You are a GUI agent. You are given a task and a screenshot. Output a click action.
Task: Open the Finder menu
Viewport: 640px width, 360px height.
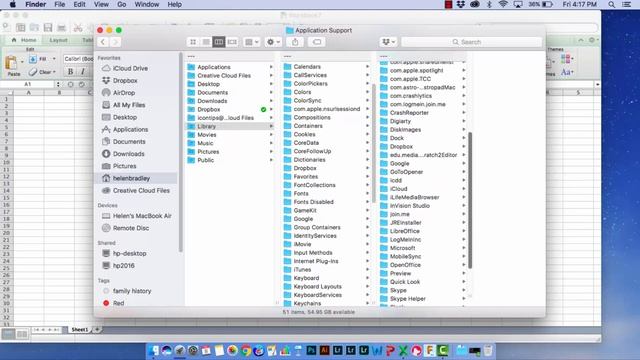(x=36, y=4)
